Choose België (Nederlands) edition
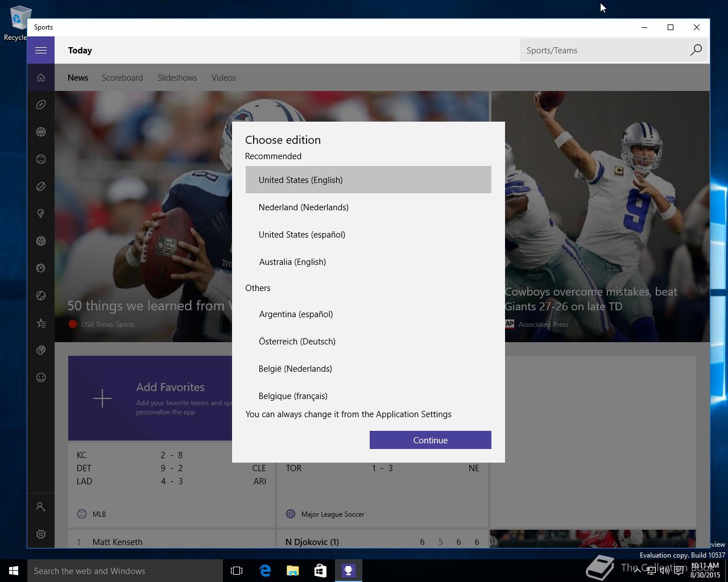The image size is (728, 582). [x=369, y=368]
